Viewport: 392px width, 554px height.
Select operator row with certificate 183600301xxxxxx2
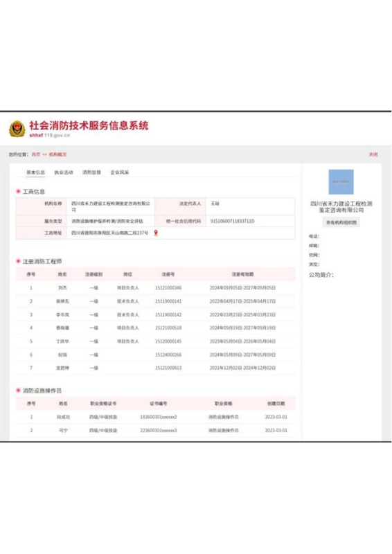(x=155, y=417)
